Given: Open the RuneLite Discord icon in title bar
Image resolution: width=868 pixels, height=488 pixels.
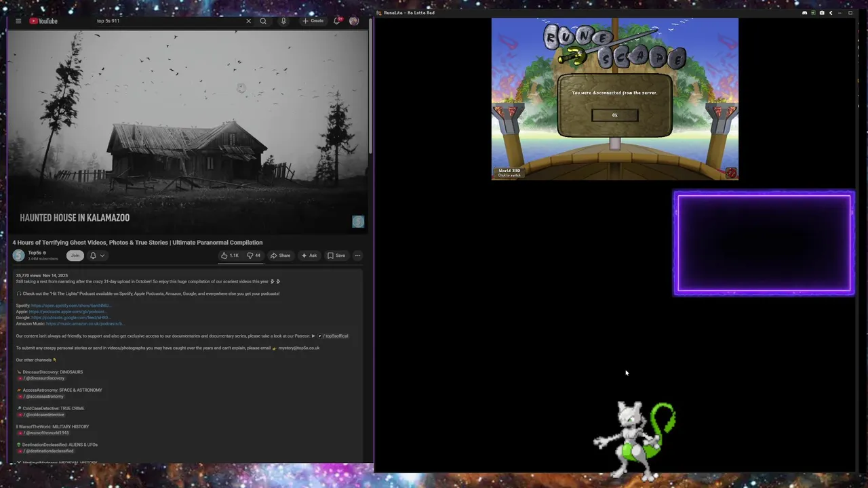Looking at the screenshot, I should 805,13.
